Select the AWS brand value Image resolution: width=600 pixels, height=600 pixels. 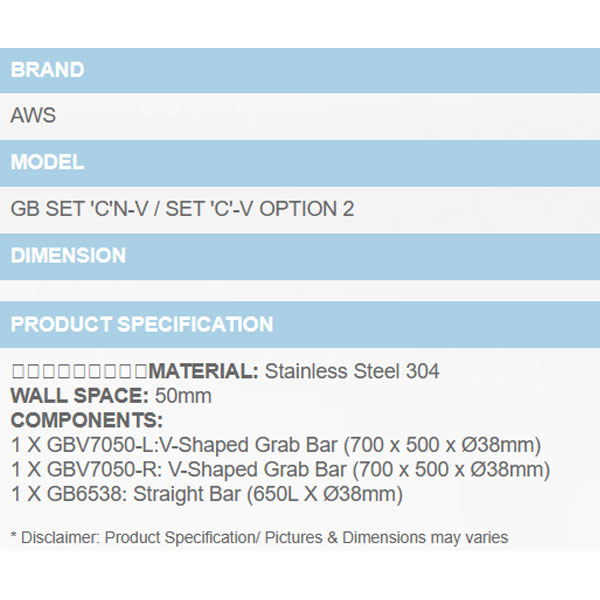[x=33, y=116]
